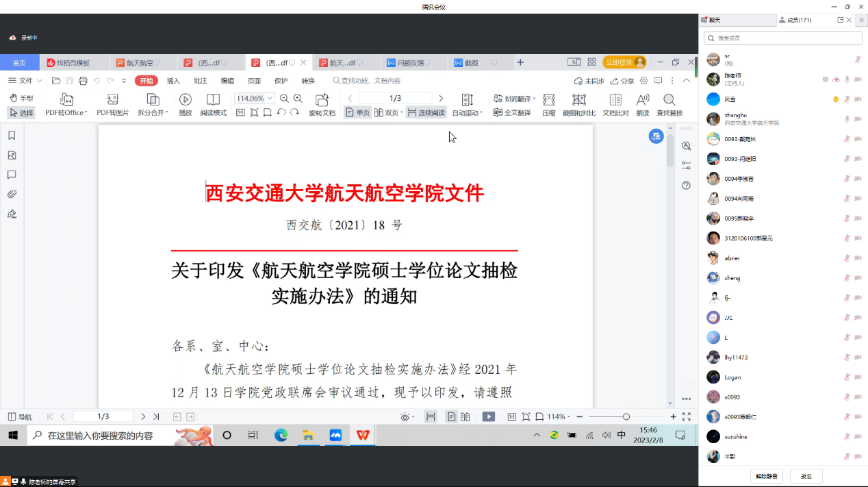Screen dimensions: 868x487
Task: Click the 立即登录 login button
Action: pos(624,62)
